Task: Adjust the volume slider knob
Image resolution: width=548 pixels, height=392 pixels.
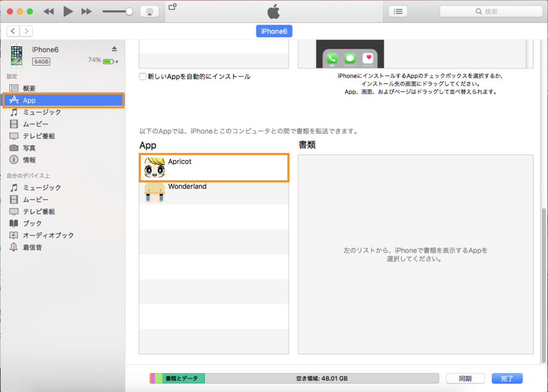Action: pos(129,12)
